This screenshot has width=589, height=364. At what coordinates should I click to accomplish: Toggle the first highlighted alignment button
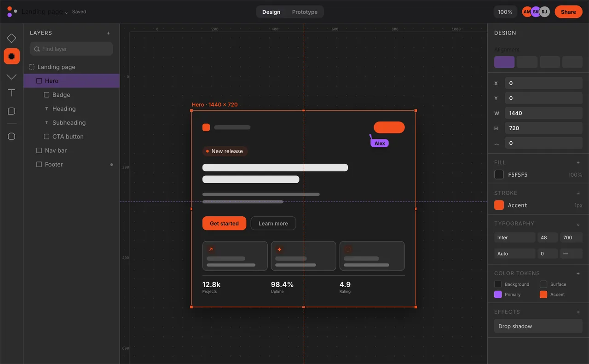tap(504, 62)
